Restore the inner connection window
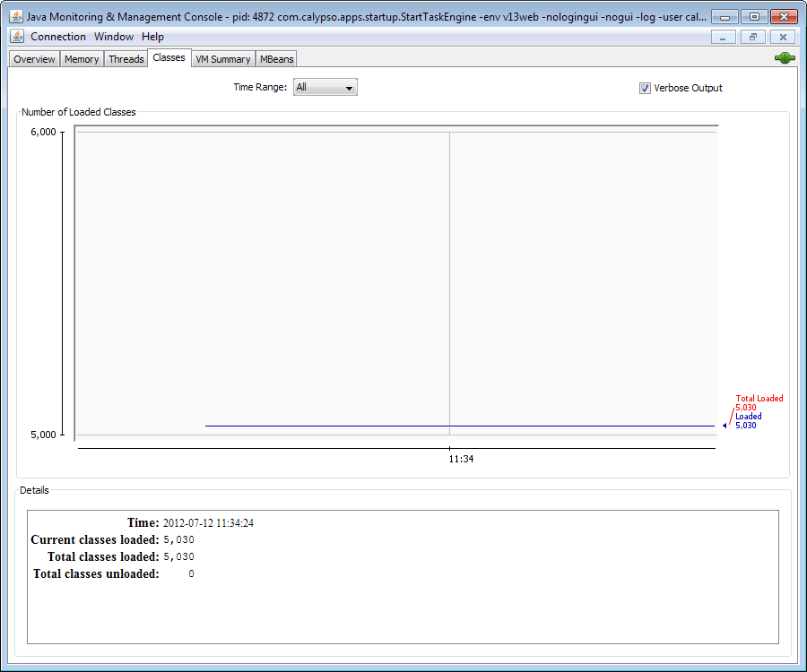807x672 pixels. pos(753,37)
